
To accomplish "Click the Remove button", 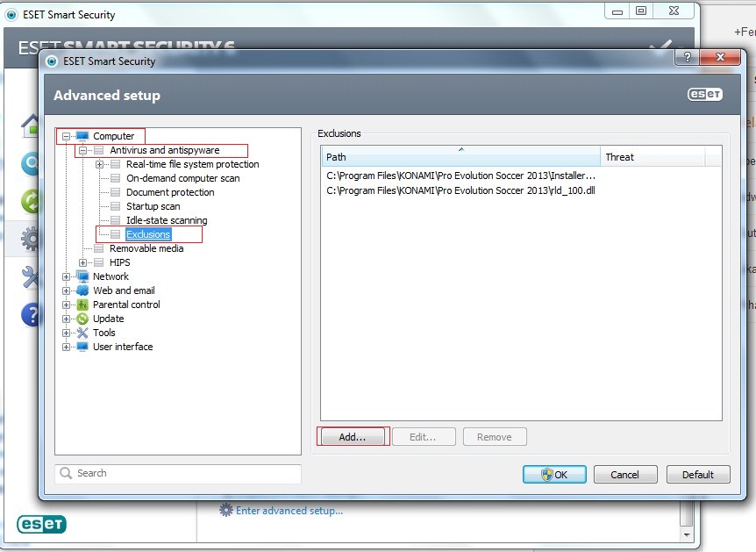I will pos(495,437).
